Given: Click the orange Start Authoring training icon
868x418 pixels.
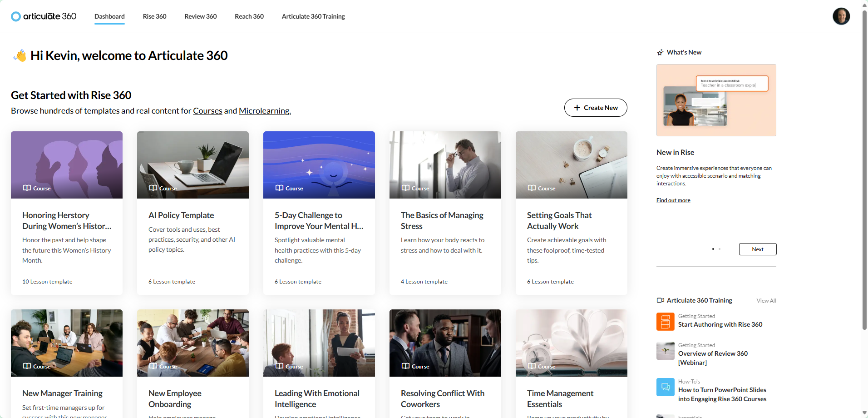Looking at the screenshot, I should click(x=665, y=322).
